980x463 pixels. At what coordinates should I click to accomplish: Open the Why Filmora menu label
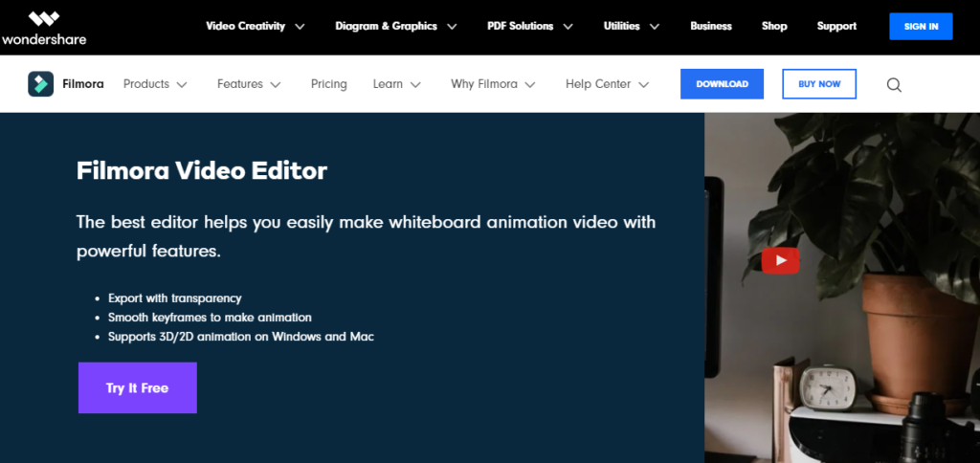click(483, 84)
